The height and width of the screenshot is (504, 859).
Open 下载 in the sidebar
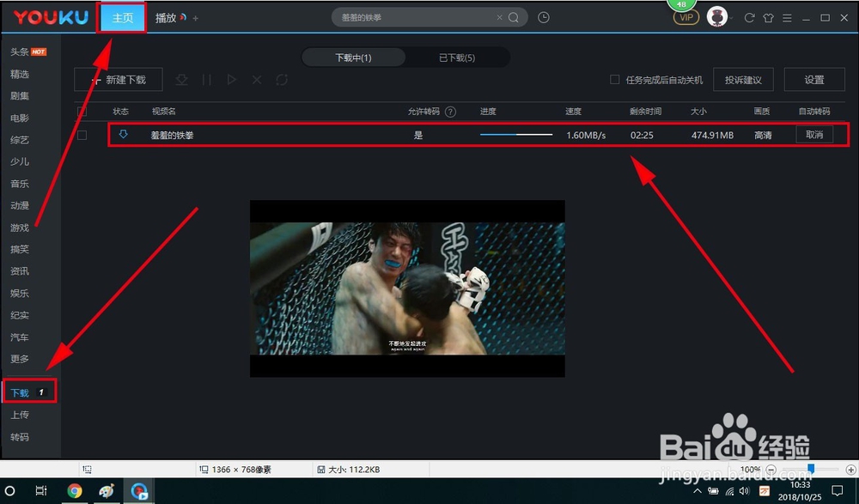pos(21,392)
